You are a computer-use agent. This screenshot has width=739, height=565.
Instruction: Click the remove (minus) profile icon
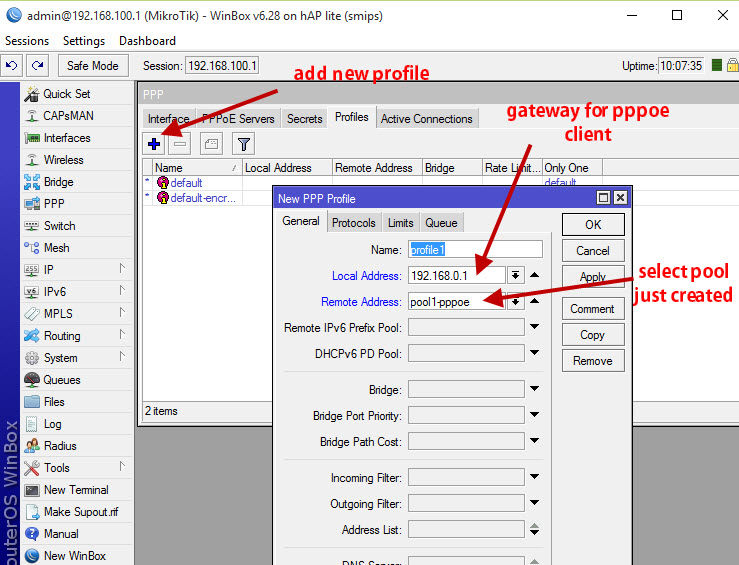(180, 144)
